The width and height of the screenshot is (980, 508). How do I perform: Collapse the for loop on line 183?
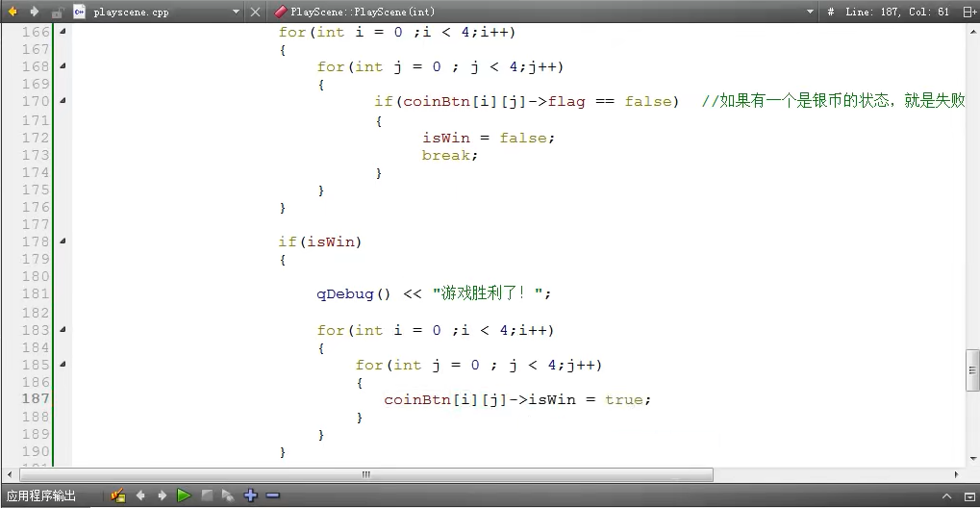point(62,329)
